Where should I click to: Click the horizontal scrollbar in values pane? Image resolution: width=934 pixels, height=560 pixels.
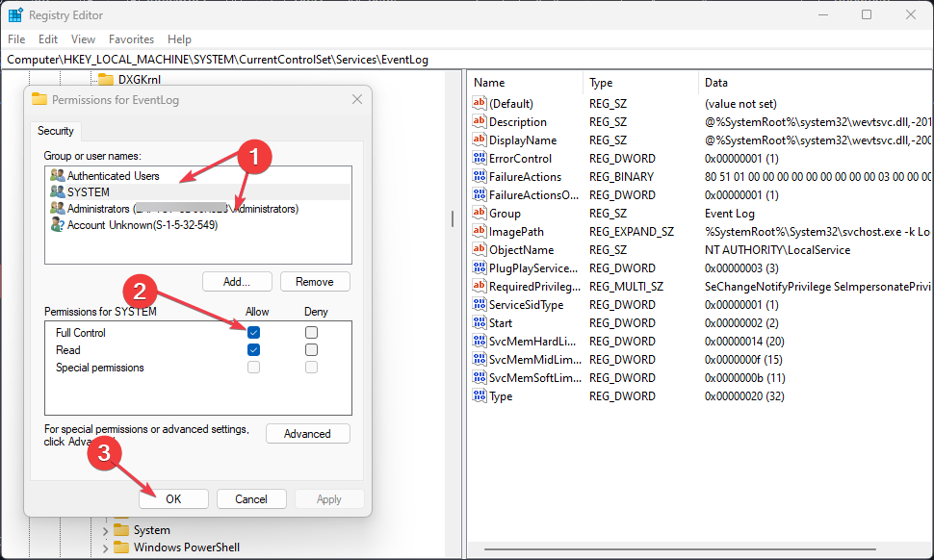(x=680, y=548)
